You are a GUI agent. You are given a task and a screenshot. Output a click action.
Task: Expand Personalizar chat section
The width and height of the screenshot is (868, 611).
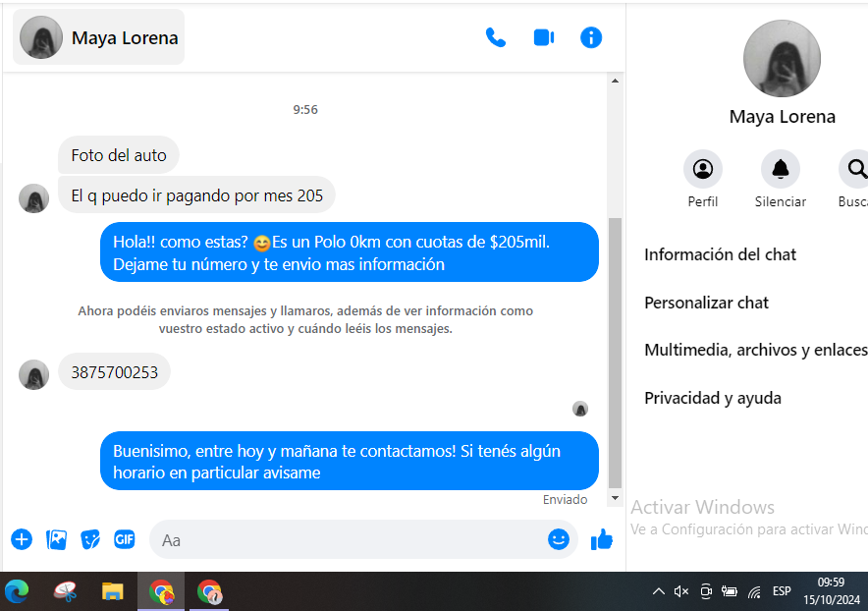coord(706,303)
